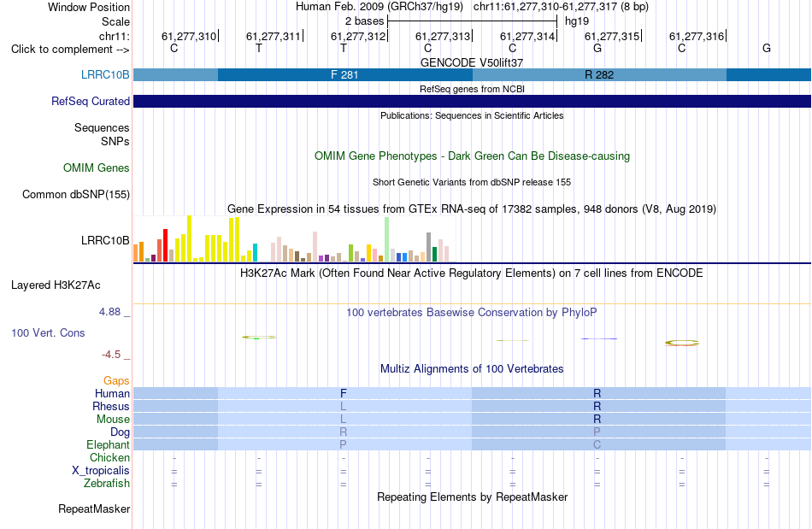Click the Scale label
This screenshot has width=812, height=529.
click(x=115, y=21)
